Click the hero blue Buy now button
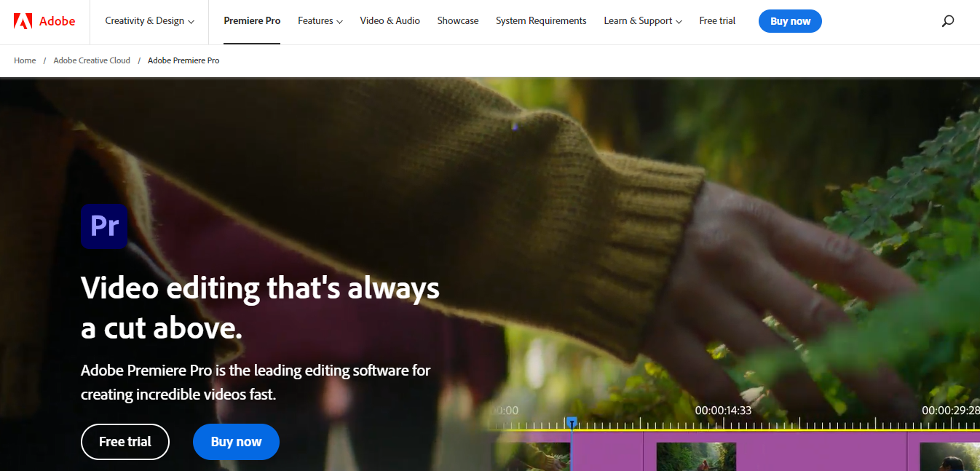 [236, 442]
